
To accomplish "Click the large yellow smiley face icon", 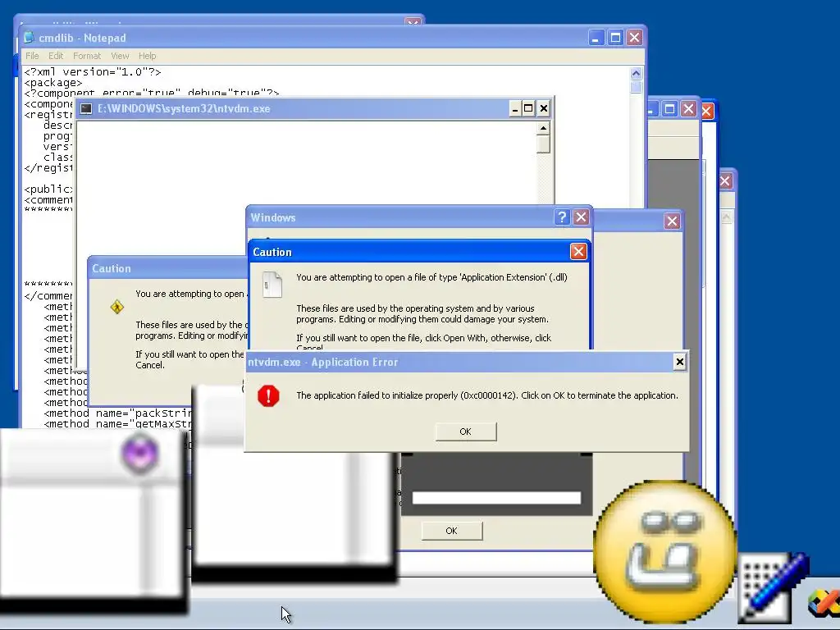I will point(664,550).
